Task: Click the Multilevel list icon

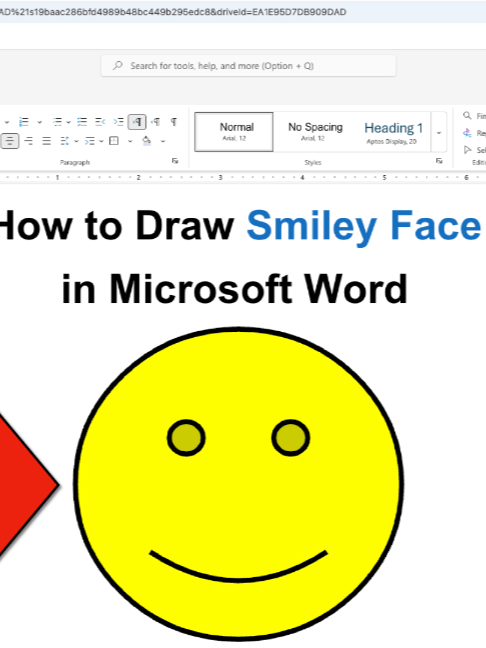Action: point(57,122)
